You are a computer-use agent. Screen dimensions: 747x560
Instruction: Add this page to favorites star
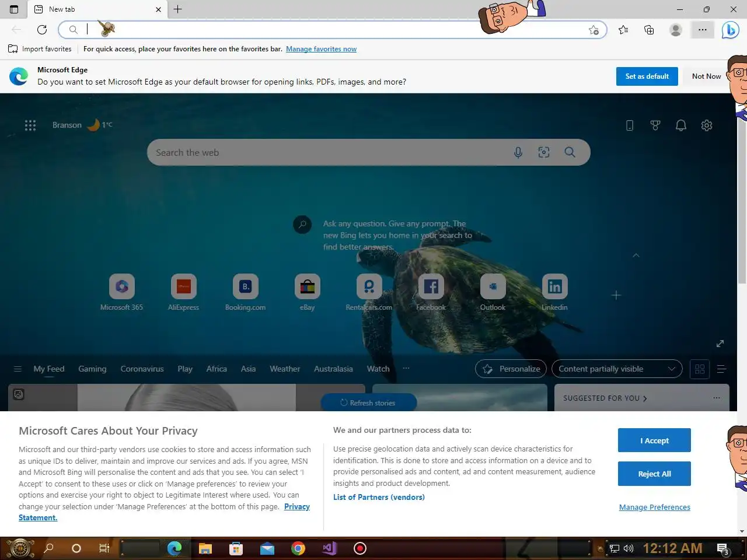(594, 30)
